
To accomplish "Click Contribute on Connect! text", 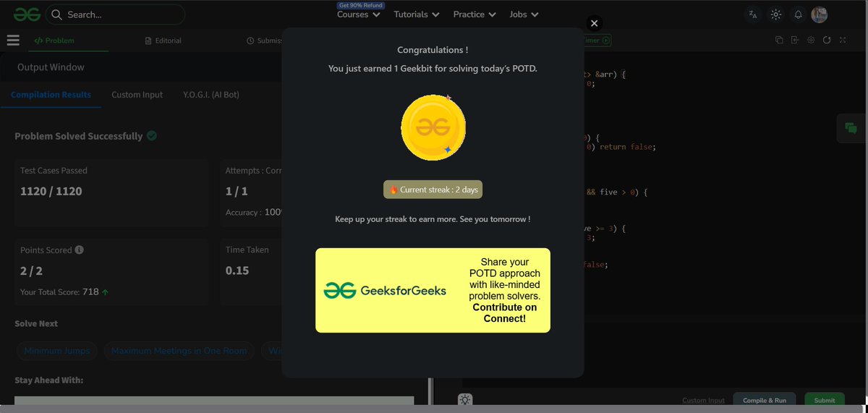I will pos(505,312).
